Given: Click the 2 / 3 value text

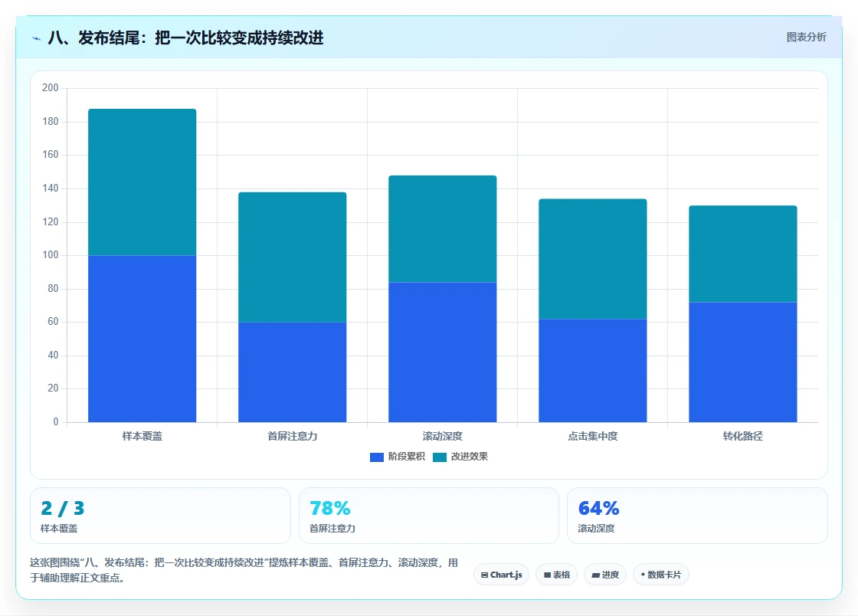Looking at the screenshot, I should point(62,508).
